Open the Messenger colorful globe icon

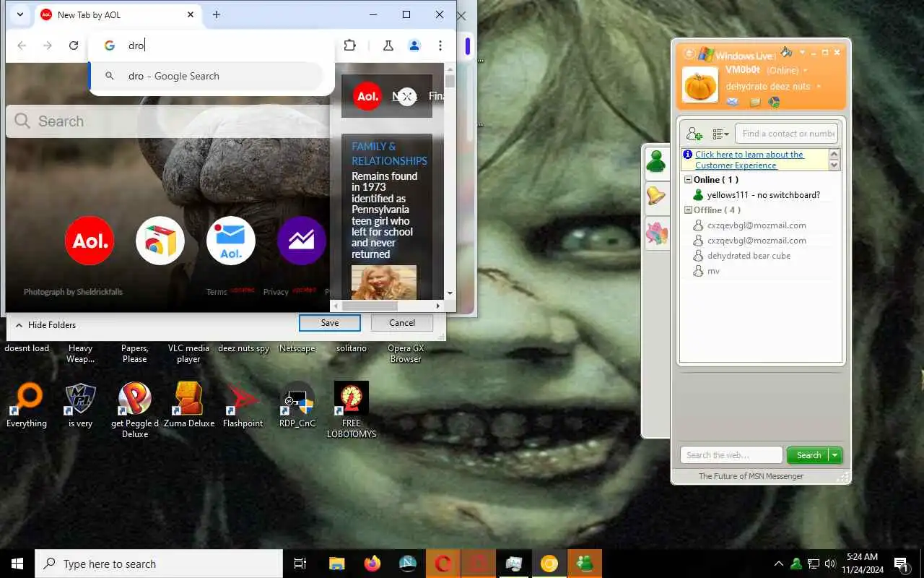point(774,103)
